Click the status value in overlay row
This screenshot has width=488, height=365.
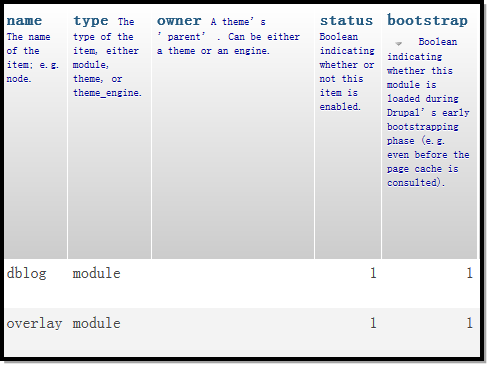tap(373, 323)
